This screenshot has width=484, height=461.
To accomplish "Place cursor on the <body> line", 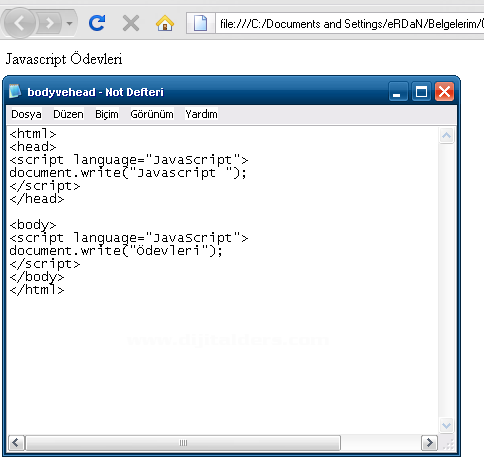I will pyautogui.click(x=33, y=225).
